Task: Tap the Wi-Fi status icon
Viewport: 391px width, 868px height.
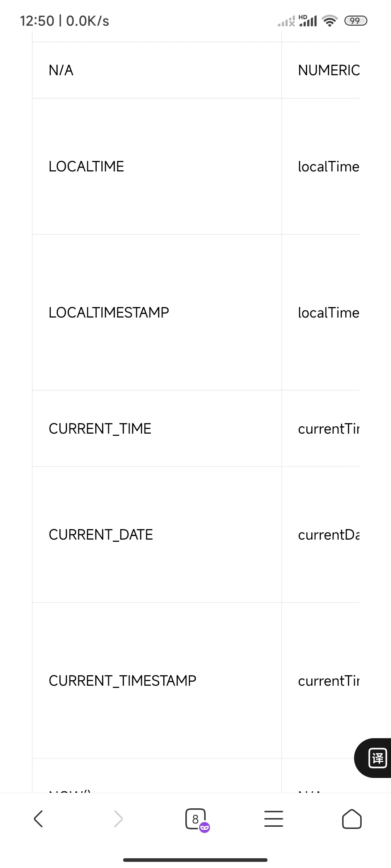Action: (x=329, y=21)
